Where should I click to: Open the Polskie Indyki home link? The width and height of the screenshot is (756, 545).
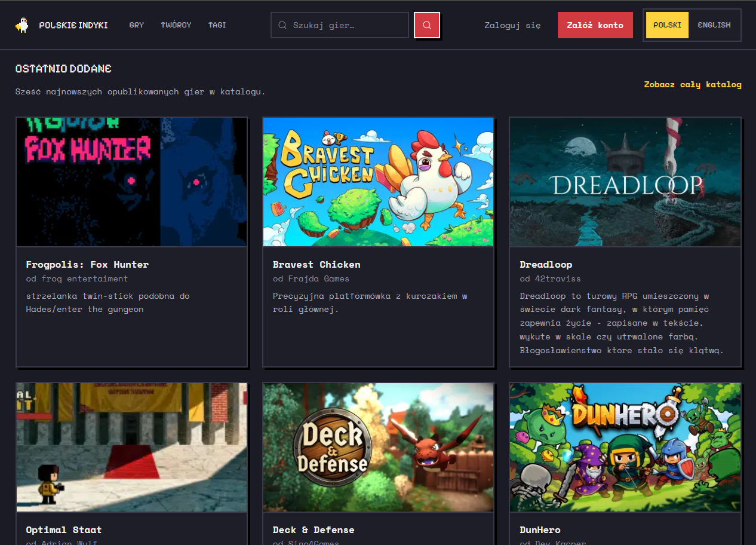pyautogui.click(x=62, y=25)
